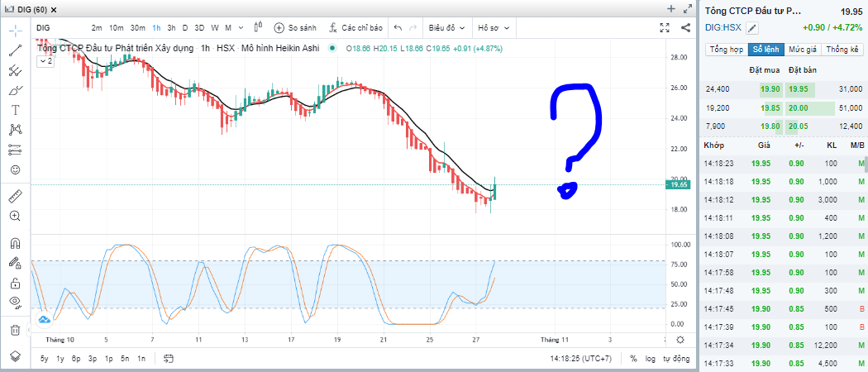Open the candlestick chart style selector
The width and height of the screenshot is (868, 372).
point(258,27)
